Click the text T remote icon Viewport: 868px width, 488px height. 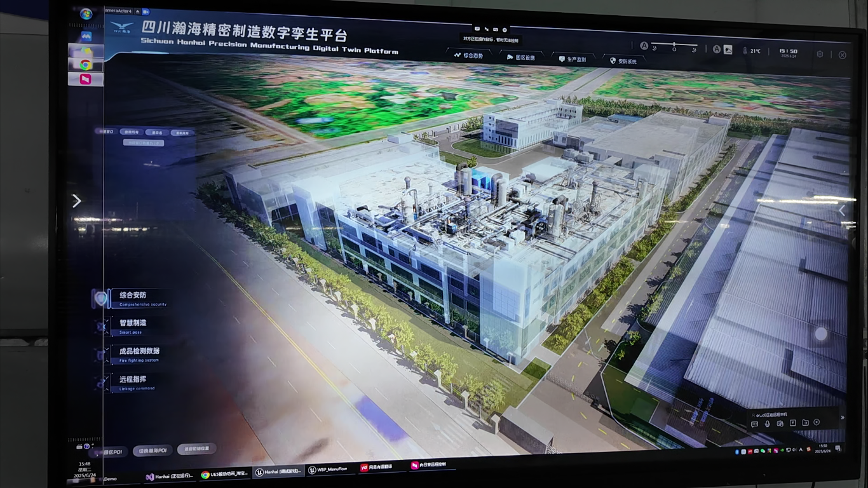[x=792, y=423]
